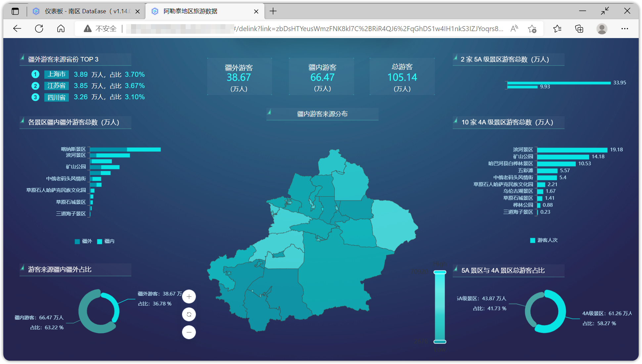Select the 阿勒泰地区旅游数据 tab

[204, 11]
